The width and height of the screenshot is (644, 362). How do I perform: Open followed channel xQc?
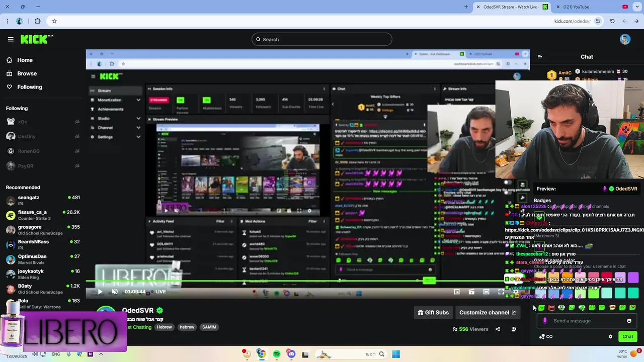point(43,122)
